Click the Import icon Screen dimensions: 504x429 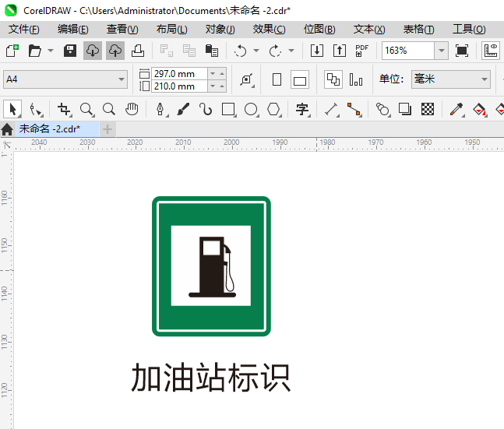coord(317,51)
